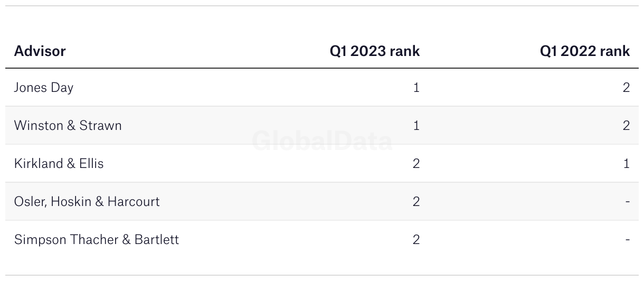The image size is (644, 281).
Task: Select Winston & Strawn's Q1 2022 rank value
Action: click(627, 125)
